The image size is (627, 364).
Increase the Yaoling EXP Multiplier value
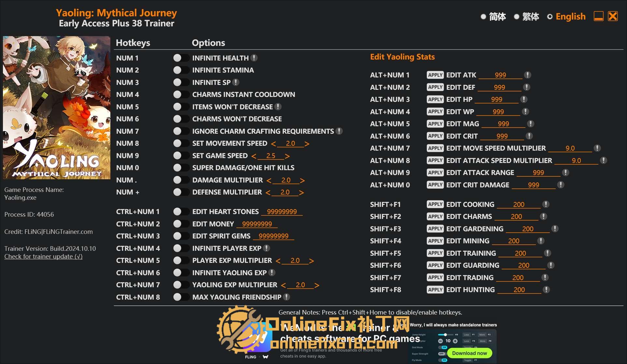pyautogui.click(x=317, y=285)
